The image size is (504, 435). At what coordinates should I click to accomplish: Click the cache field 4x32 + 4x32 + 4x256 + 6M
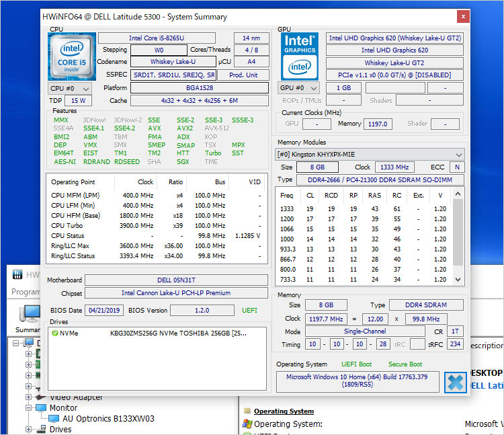pyautogui.click(x=200, y=101)
